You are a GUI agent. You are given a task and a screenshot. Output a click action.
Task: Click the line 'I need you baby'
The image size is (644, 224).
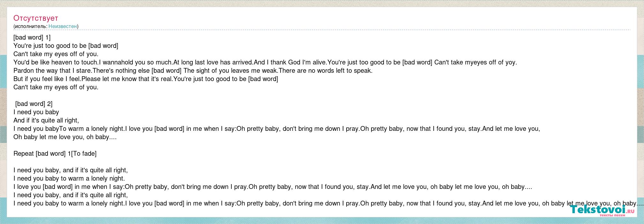pyautogui.click(x=36, y=112)
